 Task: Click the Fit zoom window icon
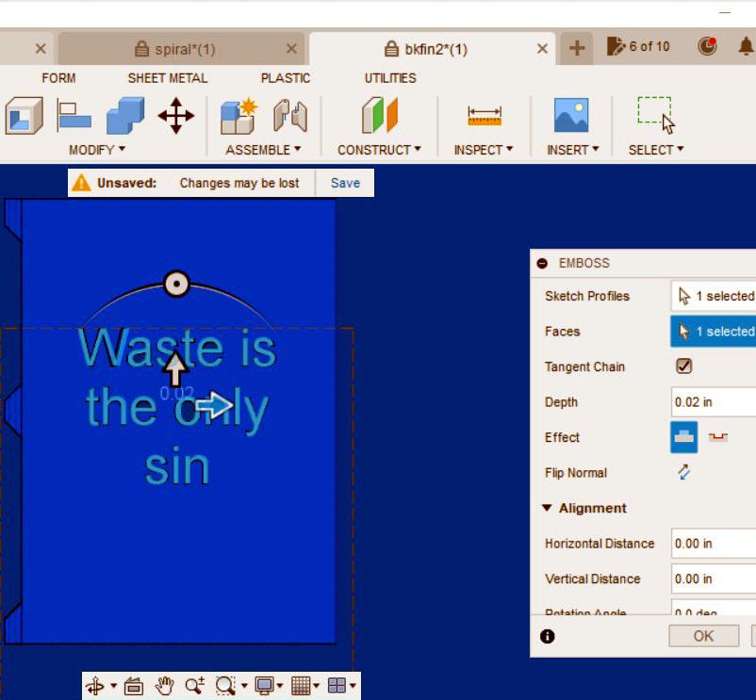coord(225,685)
